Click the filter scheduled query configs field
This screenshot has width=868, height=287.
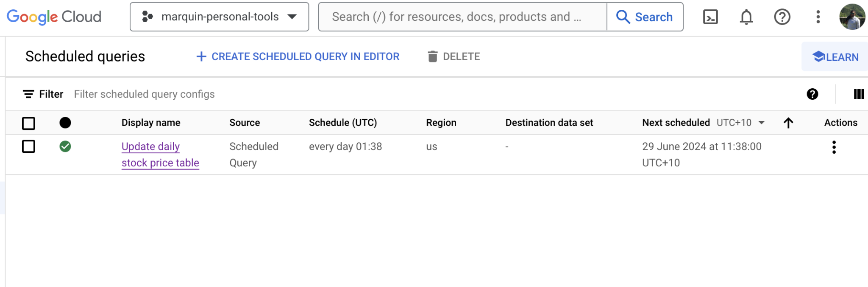click(144, 94)
